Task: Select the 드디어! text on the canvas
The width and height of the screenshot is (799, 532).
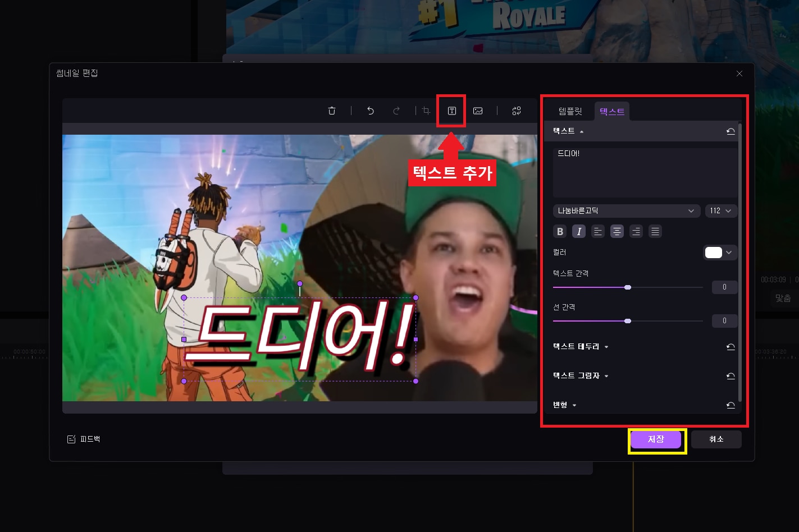Action: point(300,340)
